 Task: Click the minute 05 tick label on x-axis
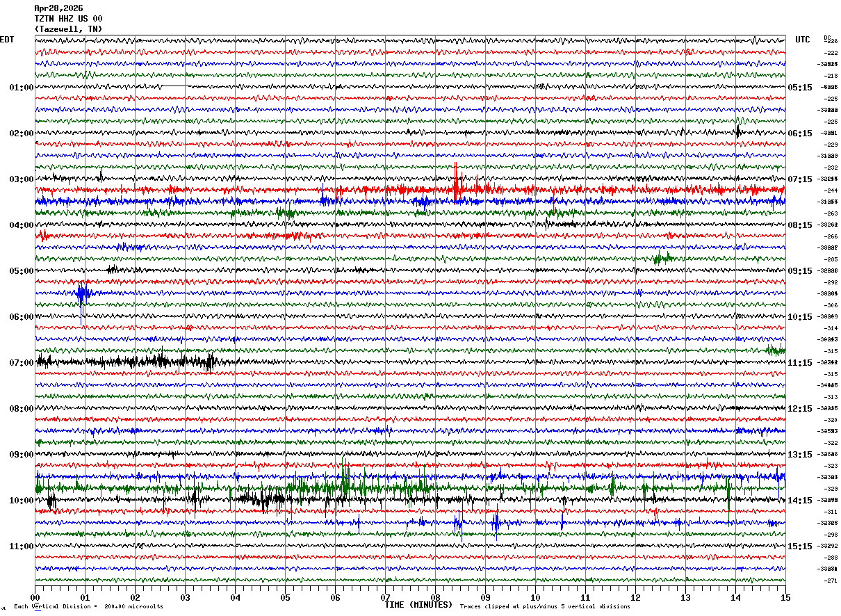(x=285, y=597)
